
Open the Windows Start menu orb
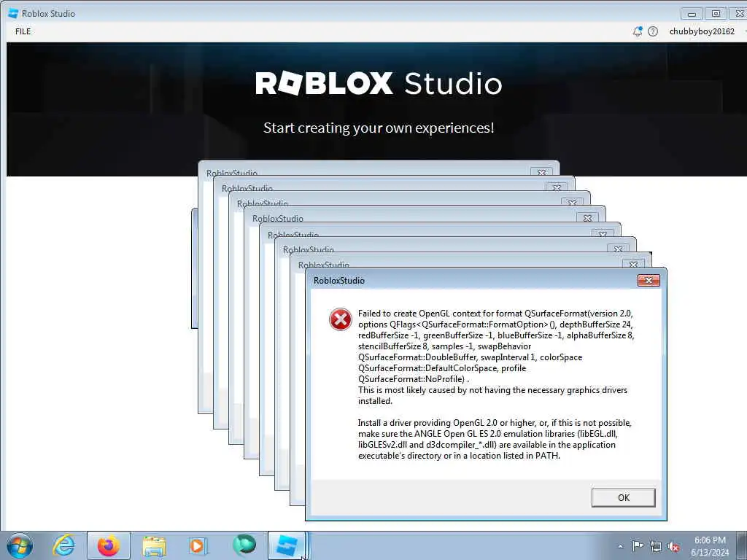coord(20,545)
